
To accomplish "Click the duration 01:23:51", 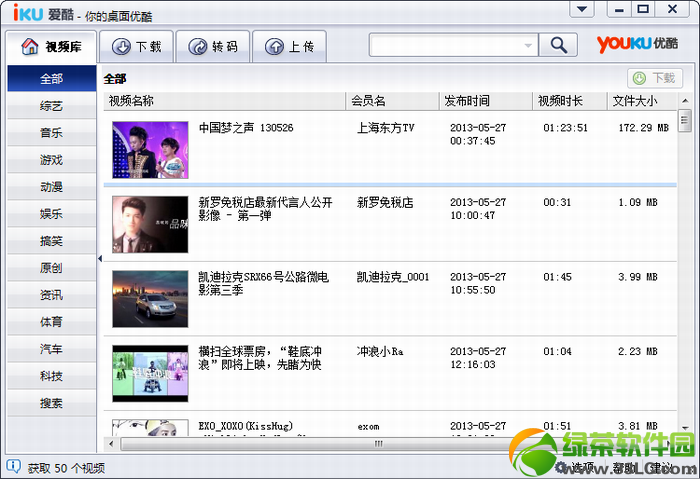I will click(565, 128).
